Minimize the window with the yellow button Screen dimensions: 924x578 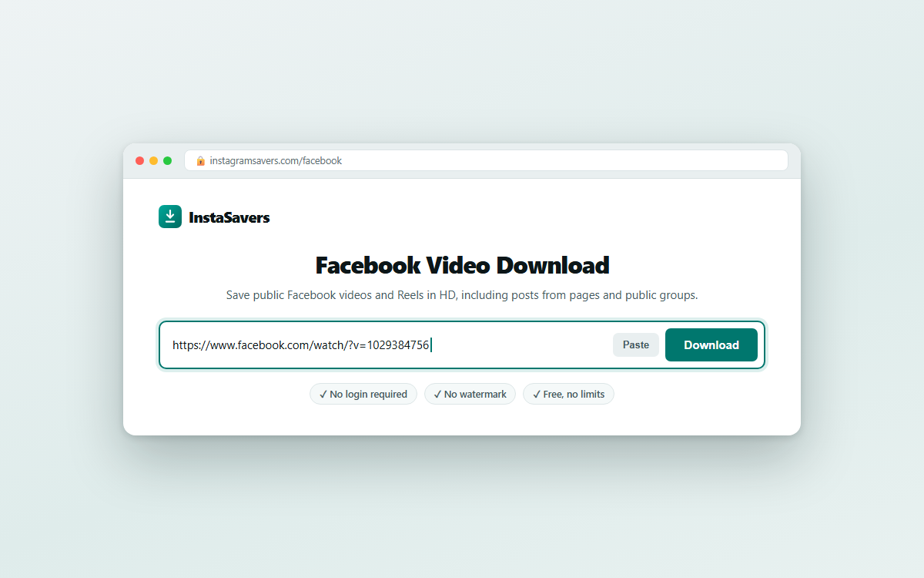point(153,160)
